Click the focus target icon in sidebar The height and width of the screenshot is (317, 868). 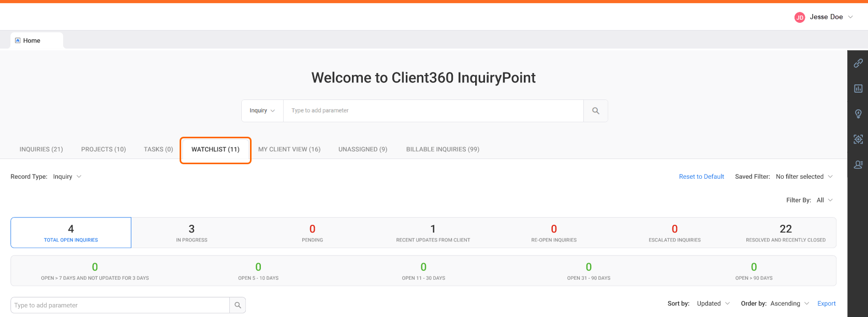pos(858,139)
